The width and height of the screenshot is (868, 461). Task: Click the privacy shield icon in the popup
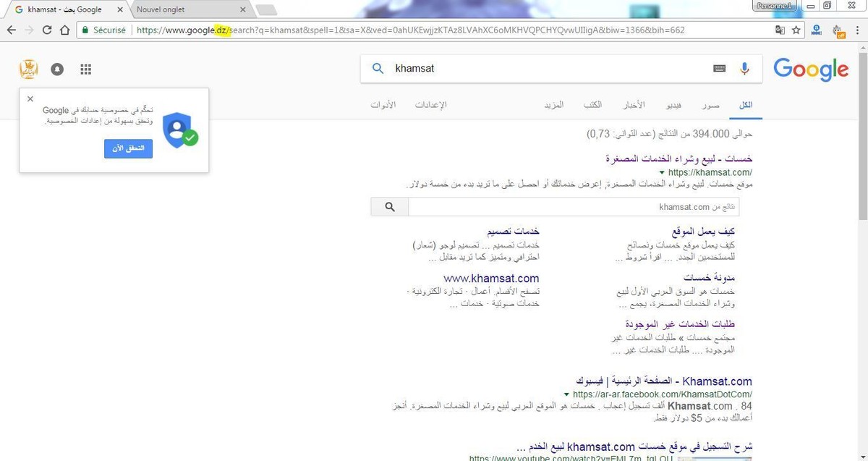(x=179, y=130)
